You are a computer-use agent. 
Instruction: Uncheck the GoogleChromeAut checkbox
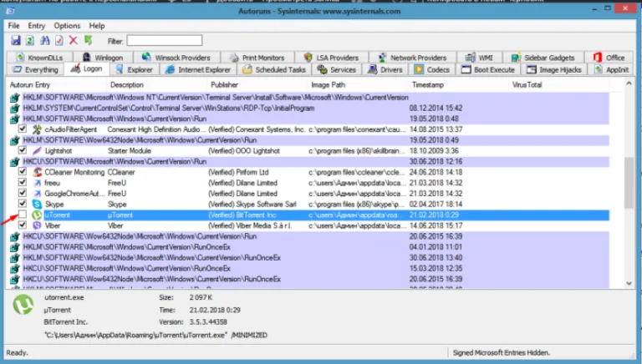[x=23, y=193]
